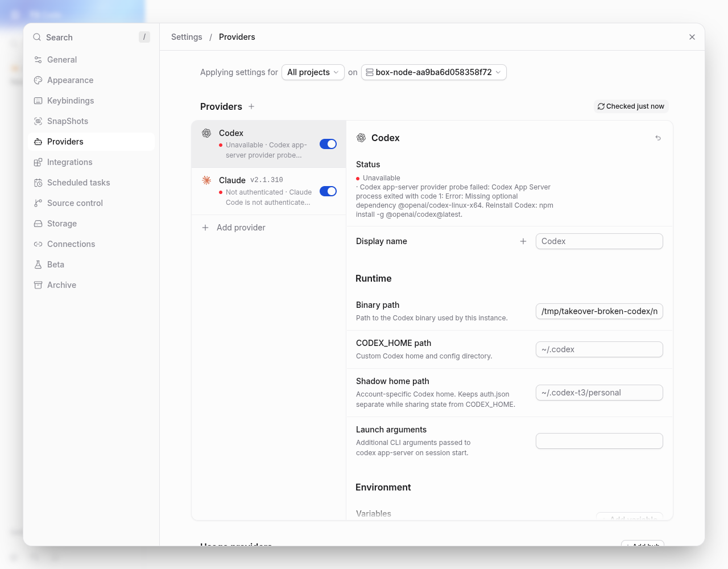Viewport: 728px width, 569px height.
Task: Click the SnapShots camera icon
Action: [x=38, y=121]
